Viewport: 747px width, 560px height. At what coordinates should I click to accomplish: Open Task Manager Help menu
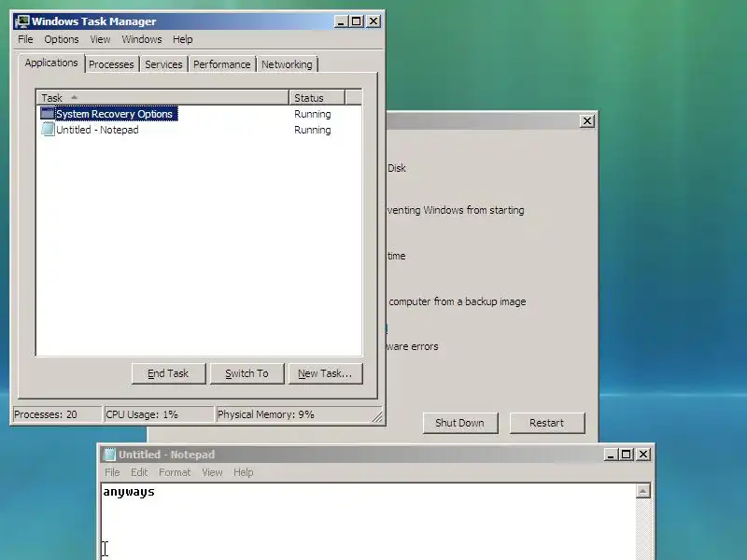pyautogui.click(x=182, y=39)
